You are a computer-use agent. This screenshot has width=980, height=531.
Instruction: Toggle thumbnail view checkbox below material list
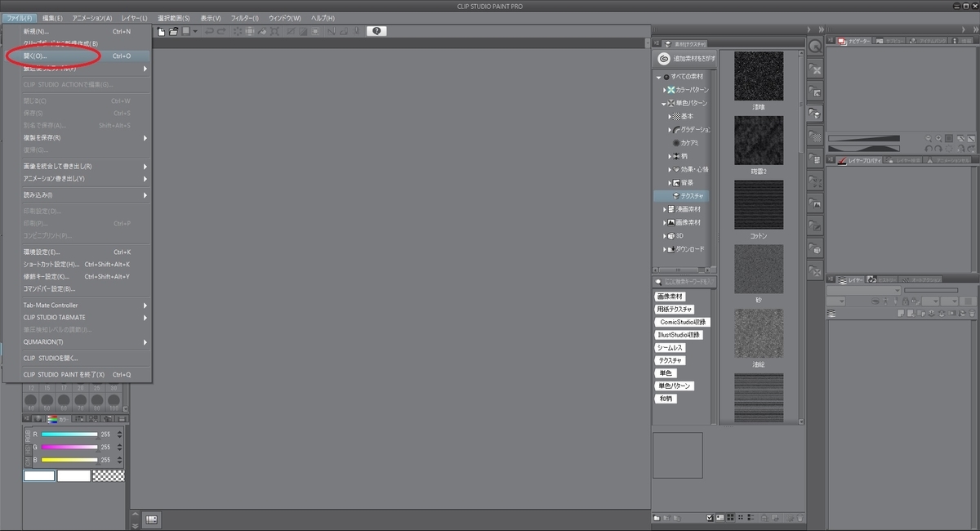[x=710, y=518]
